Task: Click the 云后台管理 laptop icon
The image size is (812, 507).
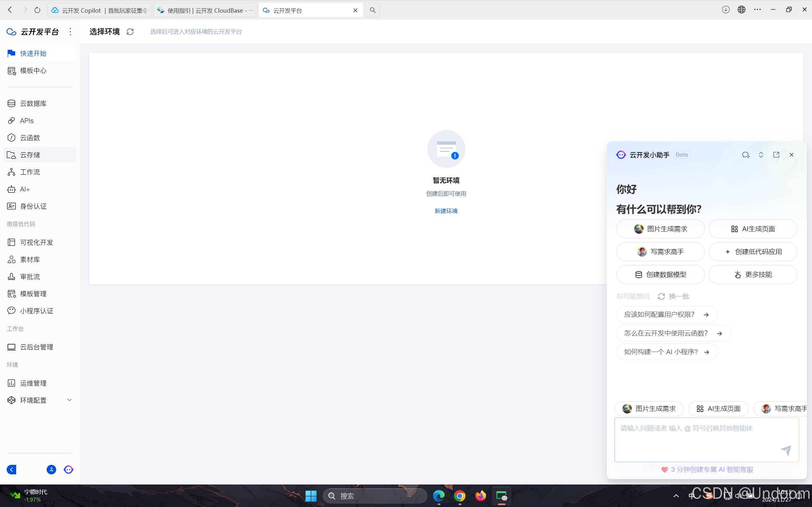Action: pos(11,347)
